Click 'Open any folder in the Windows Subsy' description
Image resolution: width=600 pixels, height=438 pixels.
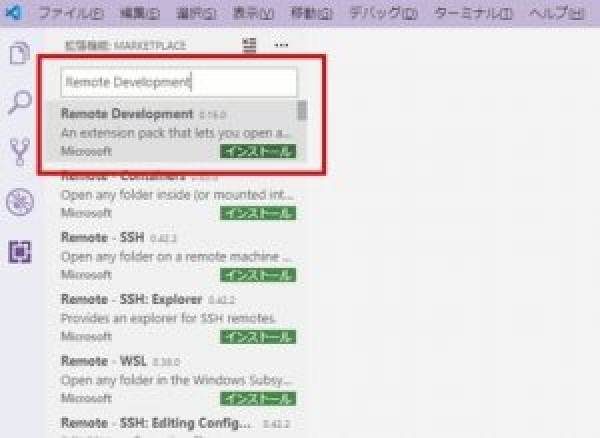pos(177,380)
